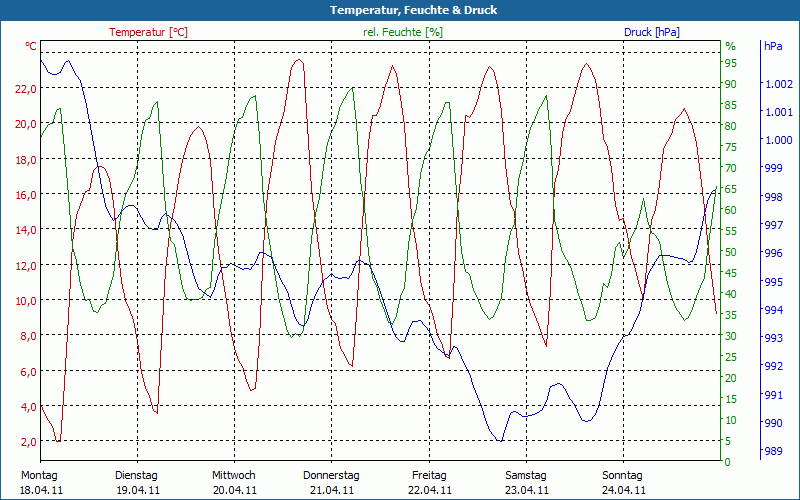Click the '994' pressure axis tick
Screen dimensions: 800x500
click(x=774, y=310)
